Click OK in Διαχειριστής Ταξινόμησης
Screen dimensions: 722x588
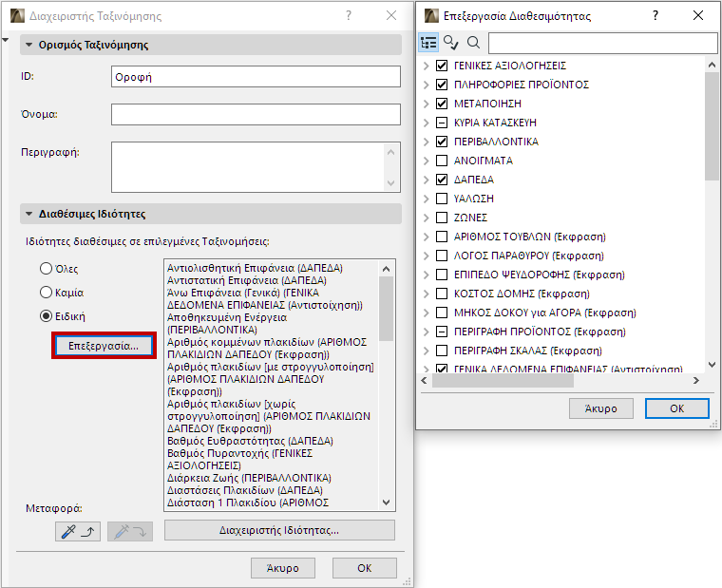point(364,568)
